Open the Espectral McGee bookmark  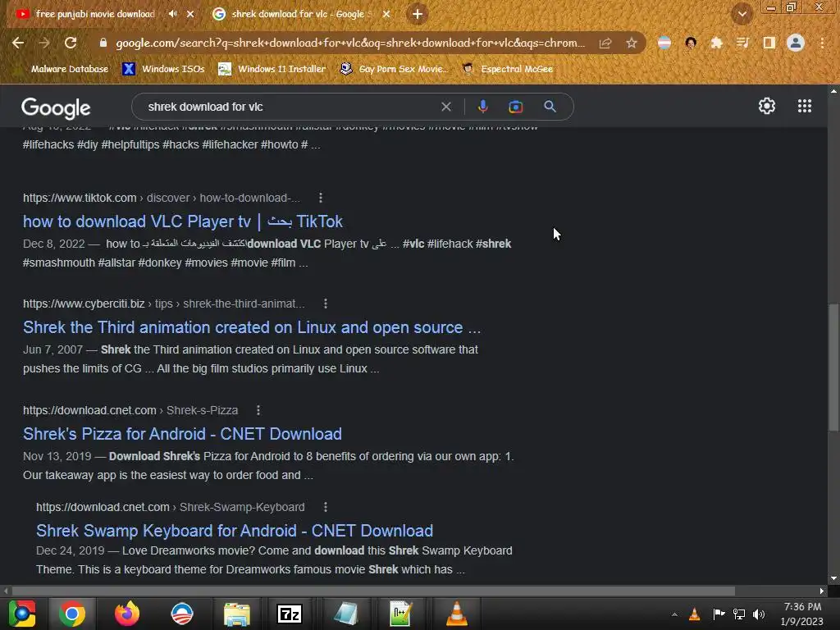tap(507, 69)
